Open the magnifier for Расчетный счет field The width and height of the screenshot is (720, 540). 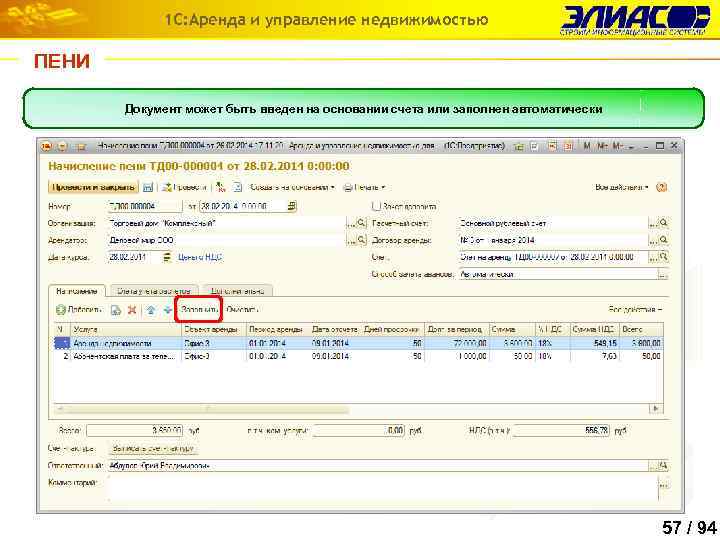(x=664, y=223)
